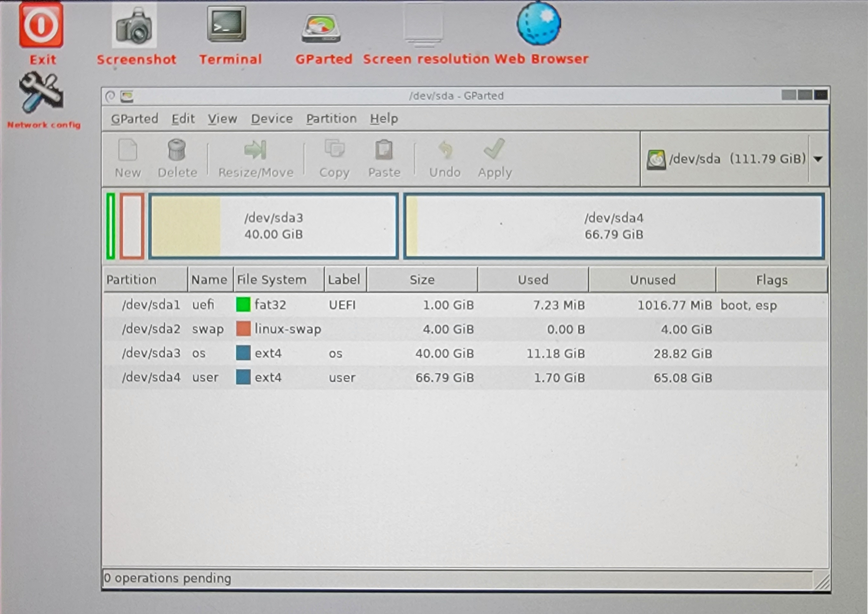The height and width of the screenshot is (614, 868).
Task: Click the Apply checkmark toolbar icon
Action: tap(494, 149)
